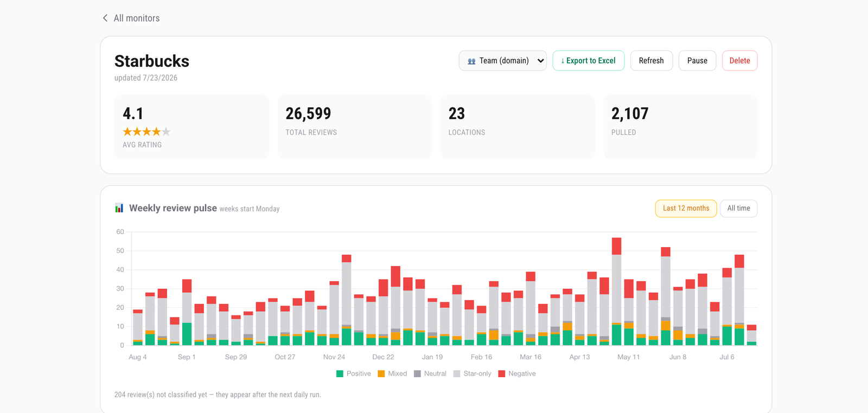Click the weeks start Monday caption
This screenshot has width=868, height=413.
[250, 209]
